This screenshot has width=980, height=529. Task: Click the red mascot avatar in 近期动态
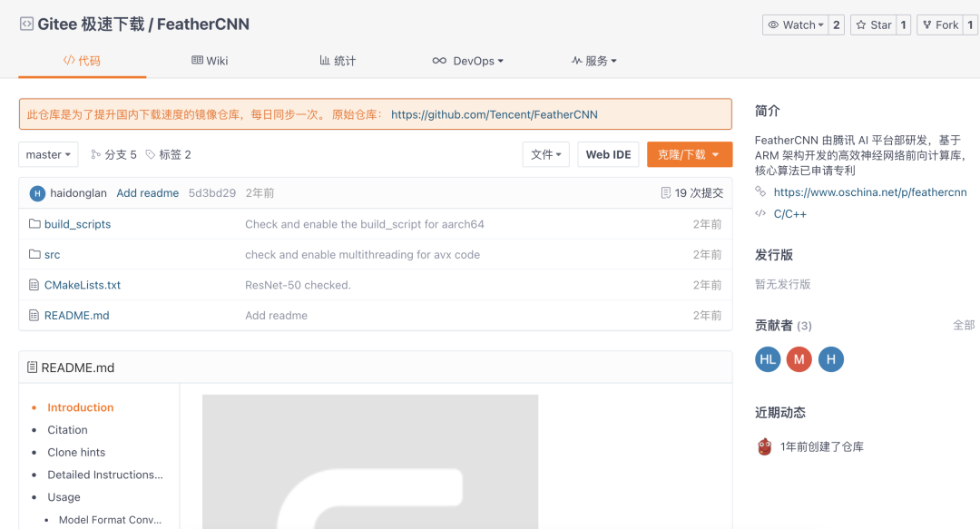click(x=764, y=446)
